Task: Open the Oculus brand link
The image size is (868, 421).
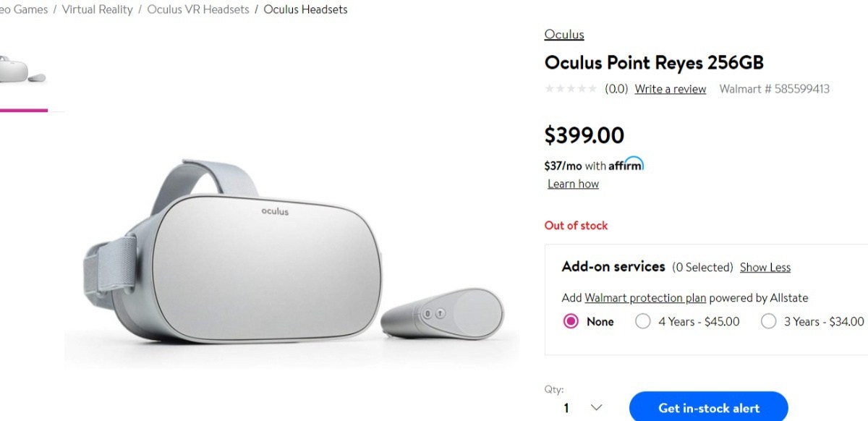Action: 564,34
